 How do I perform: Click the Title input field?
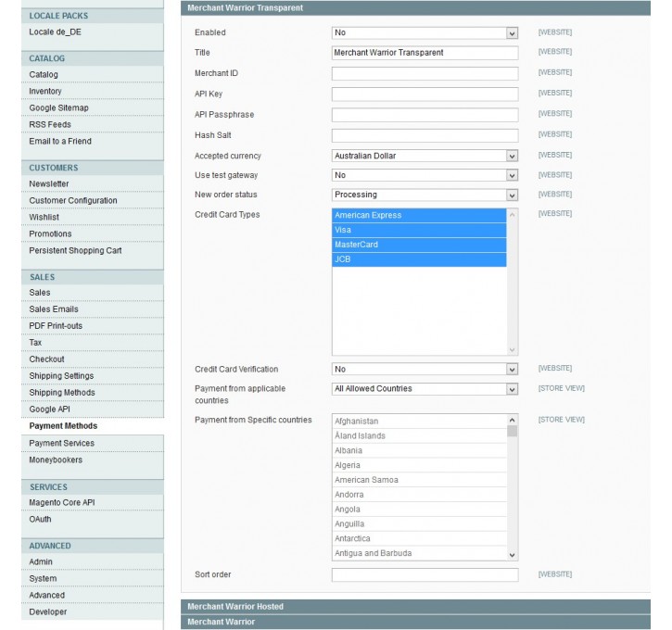click(x=425, y=53)
